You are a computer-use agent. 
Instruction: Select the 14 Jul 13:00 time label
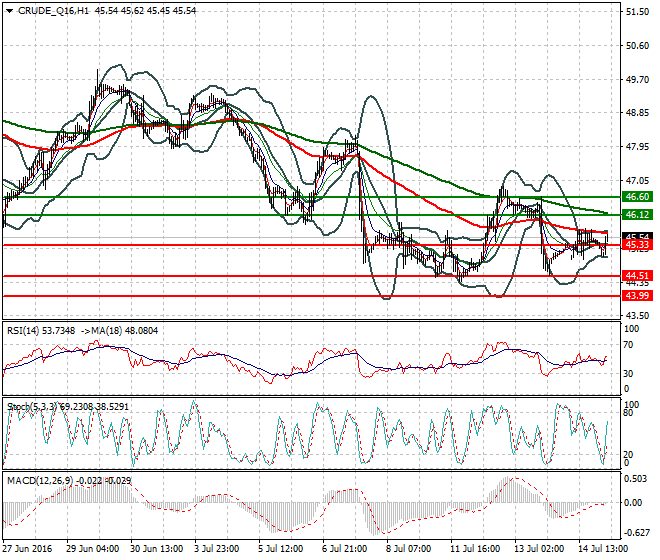click(602, 549)
